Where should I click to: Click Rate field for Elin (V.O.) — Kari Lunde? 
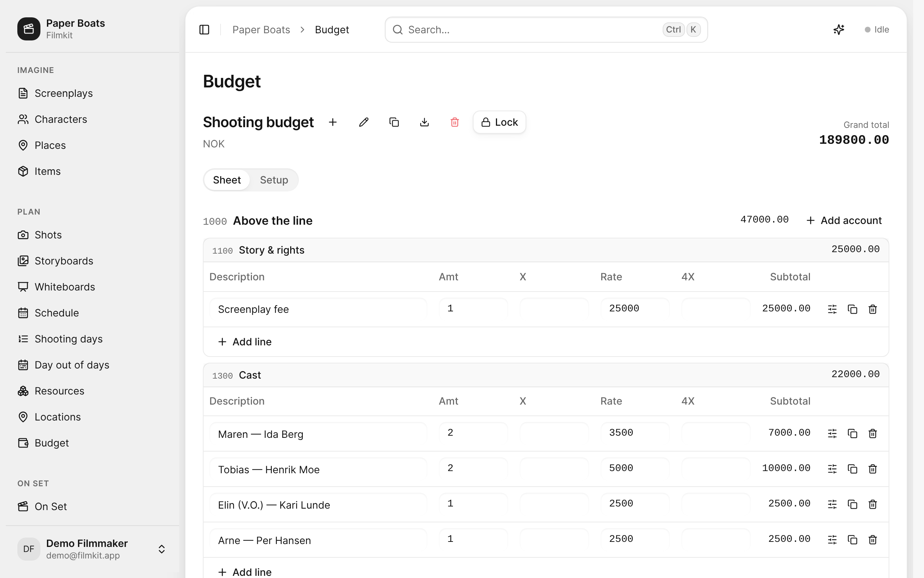point(635,504)
